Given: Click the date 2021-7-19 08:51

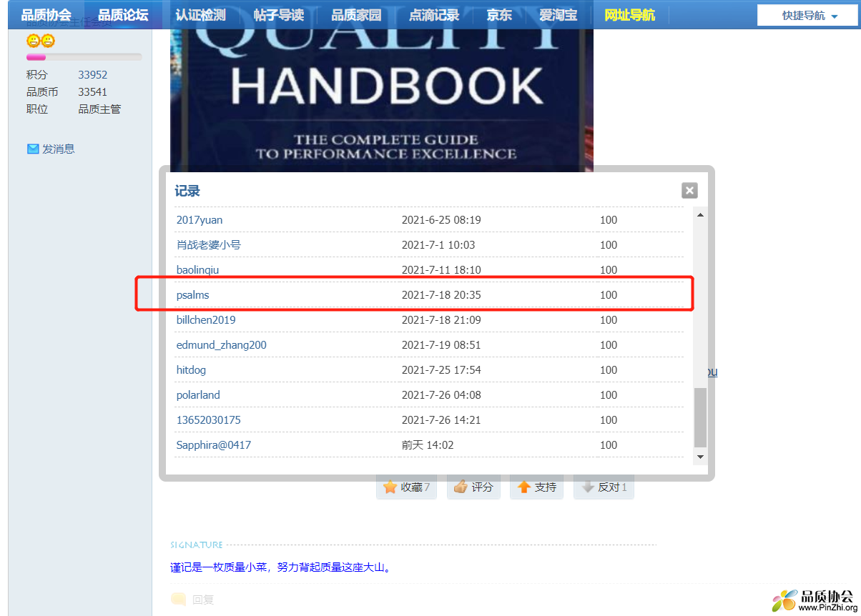Looking at the screenshot, I should click(x=441, y=345).
